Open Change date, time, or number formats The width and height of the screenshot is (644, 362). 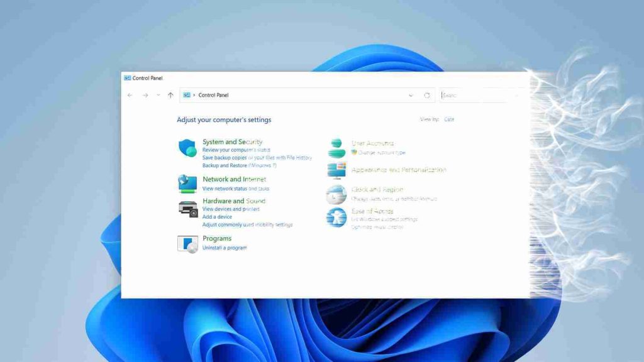[394, 199]
